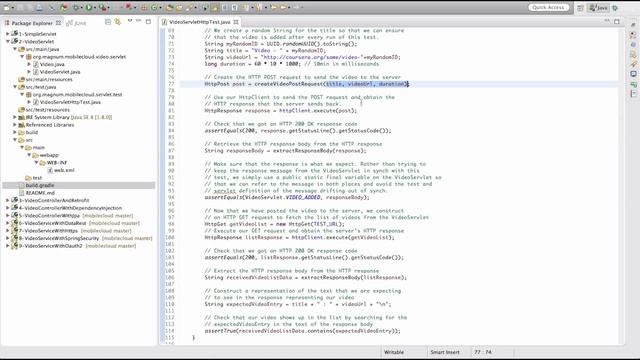Select src/test/resources folder
Screen dimensions: 640x360
pos(47,109)
